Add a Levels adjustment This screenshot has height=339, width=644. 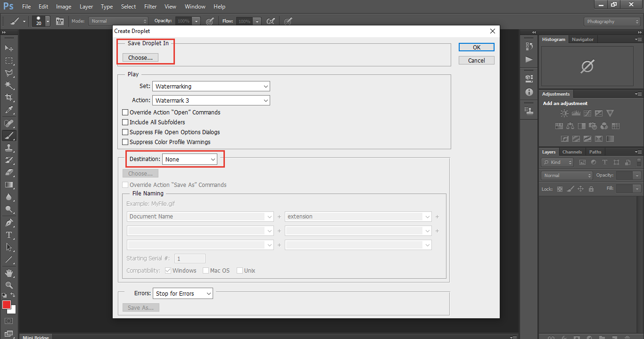(576, 113)
